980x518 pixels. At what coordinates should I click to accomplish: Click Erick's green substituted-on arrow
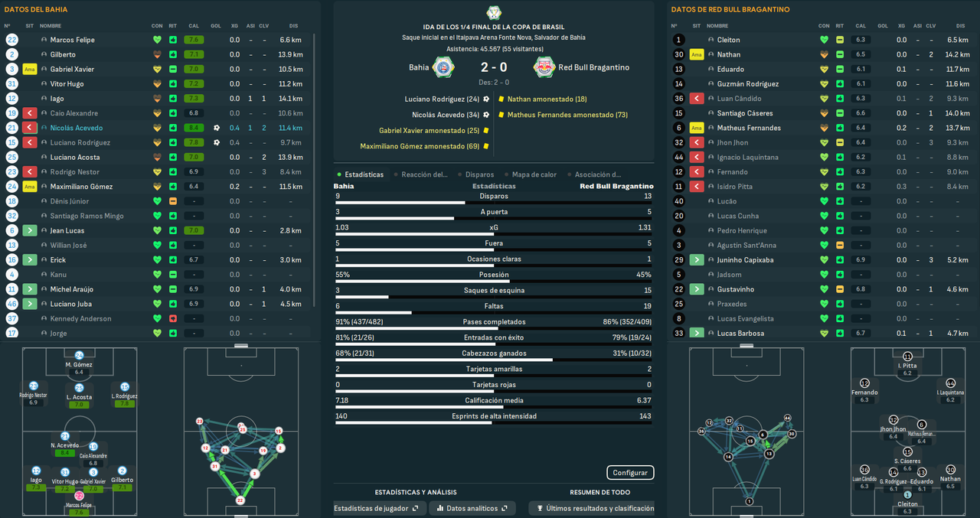tap(31, 260)
